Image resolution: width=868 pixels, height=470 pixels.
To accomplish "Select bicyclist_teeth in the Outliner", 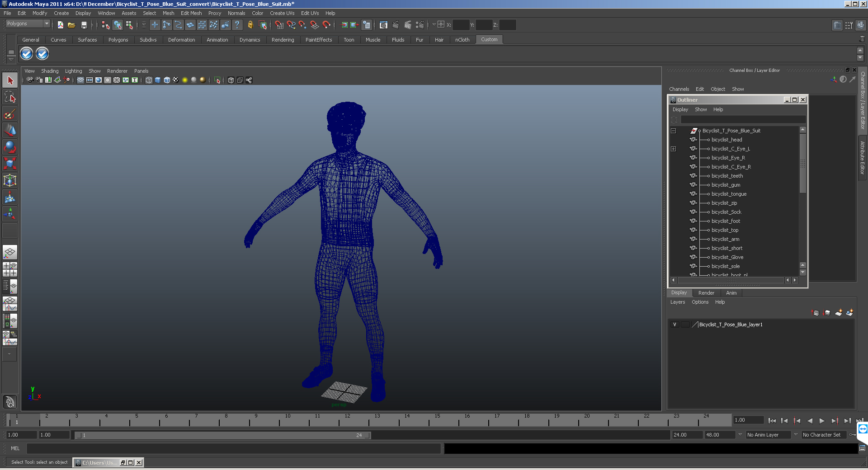I will pos(727,176).
